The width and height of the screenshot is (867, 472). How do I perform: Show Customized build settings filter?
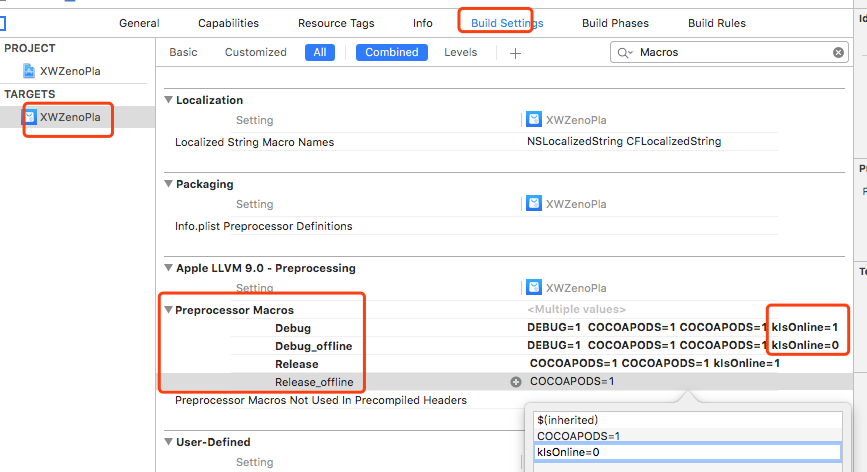pyautogui.click(x=255, y=52)
